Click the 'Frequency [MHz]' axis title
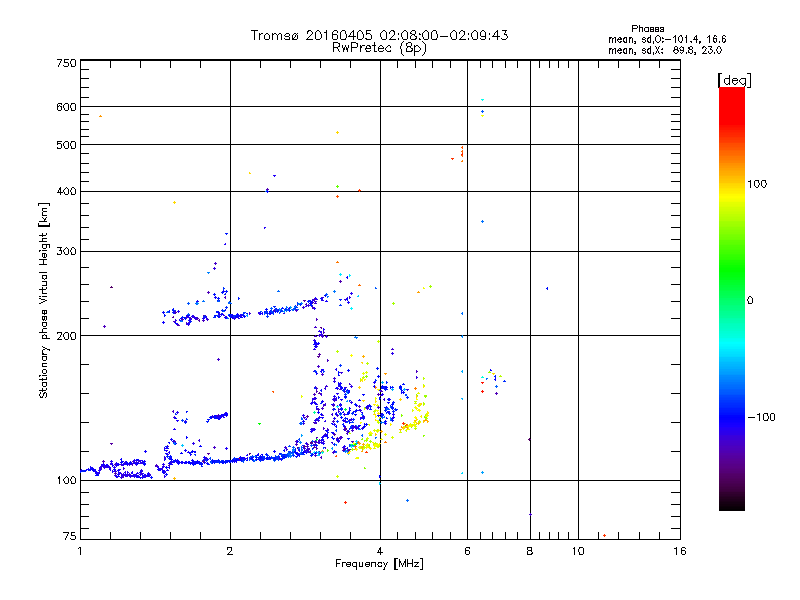The height and width of the screenshot is (600, 800). tap(379, 564)
